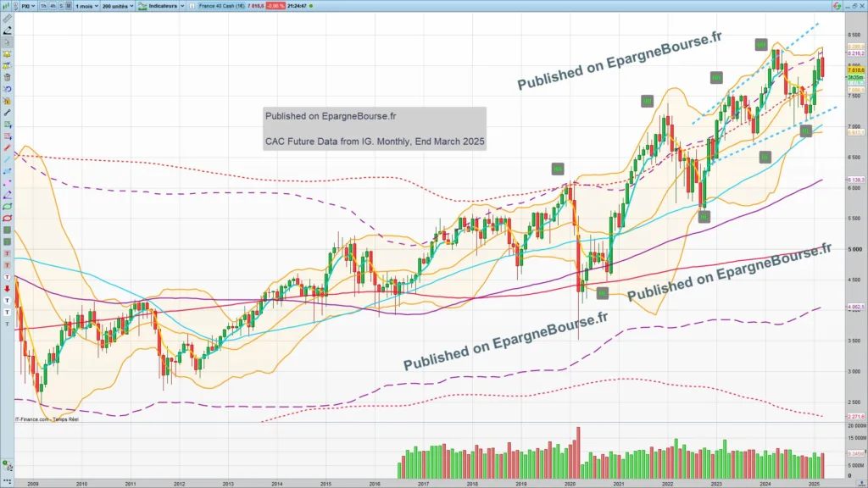
Task: Click the purple 4 062,5 axis label
Action: [x=855, y=307]
